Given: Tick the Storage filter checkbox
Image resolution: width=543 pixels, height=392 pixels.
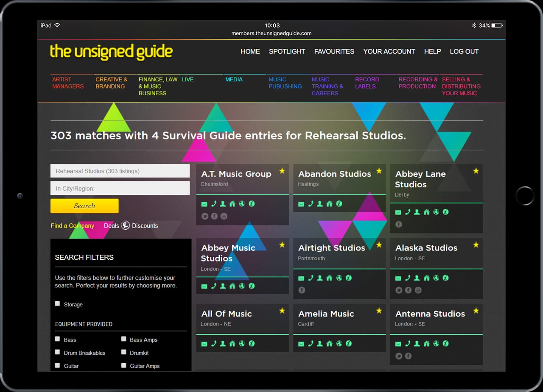Looking at the screenshot, I should pyautogui.click(x=58, y=303).
